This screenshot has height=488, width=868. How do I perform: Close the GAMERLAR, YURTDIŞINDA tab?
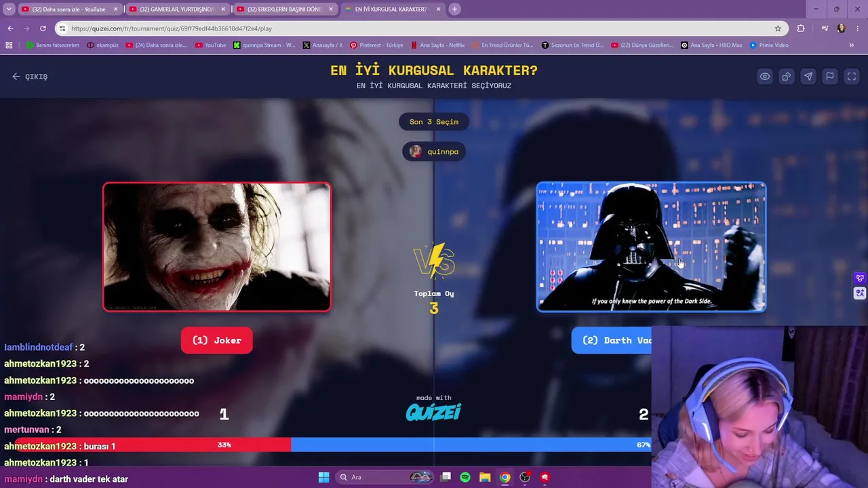[223, 9]
